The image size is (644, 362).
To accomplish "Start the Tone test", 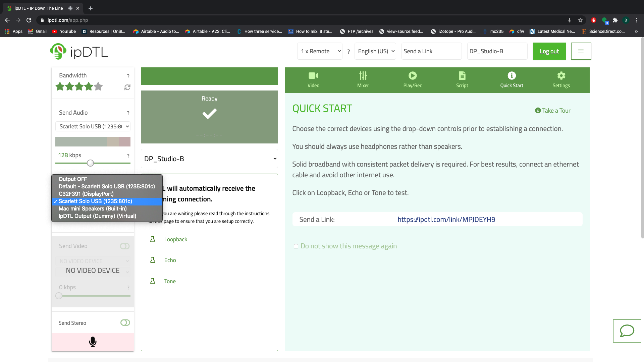I will (x=170, y=281).
